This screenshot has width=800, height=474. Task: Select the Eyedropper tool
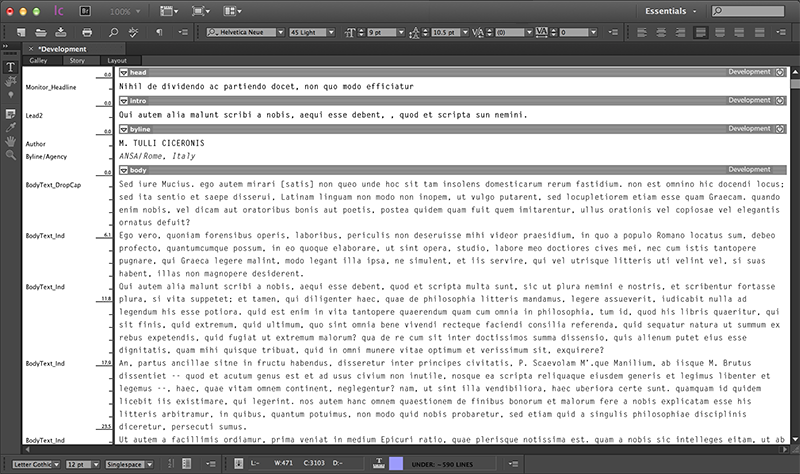(10, 128)
